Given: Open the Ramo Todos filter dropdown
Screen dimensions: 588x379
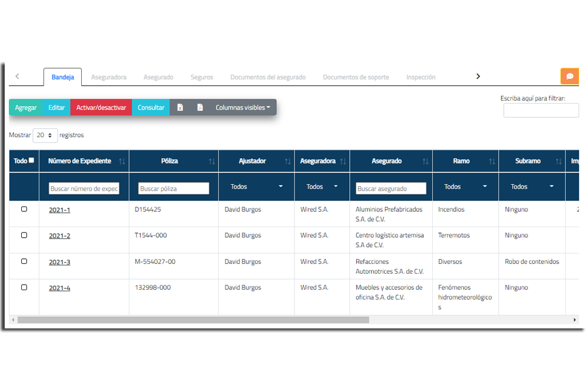Looking at the screenshot, I should (465, 187).
